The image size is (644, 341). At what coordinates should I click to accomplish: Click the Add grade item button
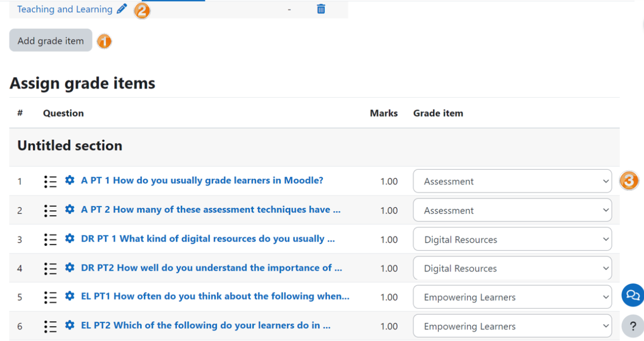click(51, 41)
